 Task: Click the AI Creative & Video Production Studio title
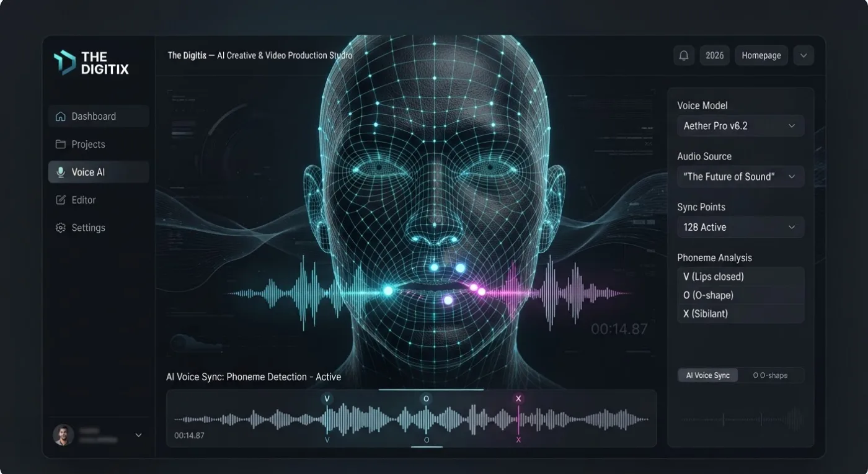tap(285, 55)
